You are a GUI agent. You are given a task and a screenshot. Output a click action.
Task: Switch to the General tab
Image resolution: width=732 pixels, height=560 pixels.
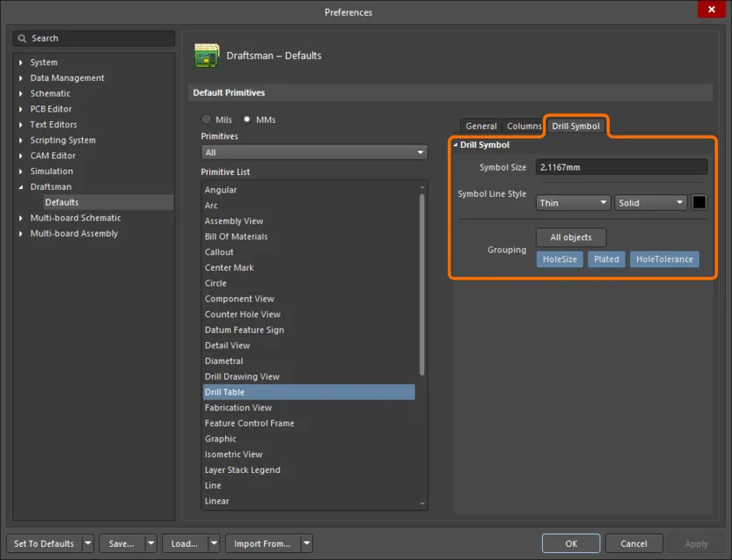[x=480, y=125]
